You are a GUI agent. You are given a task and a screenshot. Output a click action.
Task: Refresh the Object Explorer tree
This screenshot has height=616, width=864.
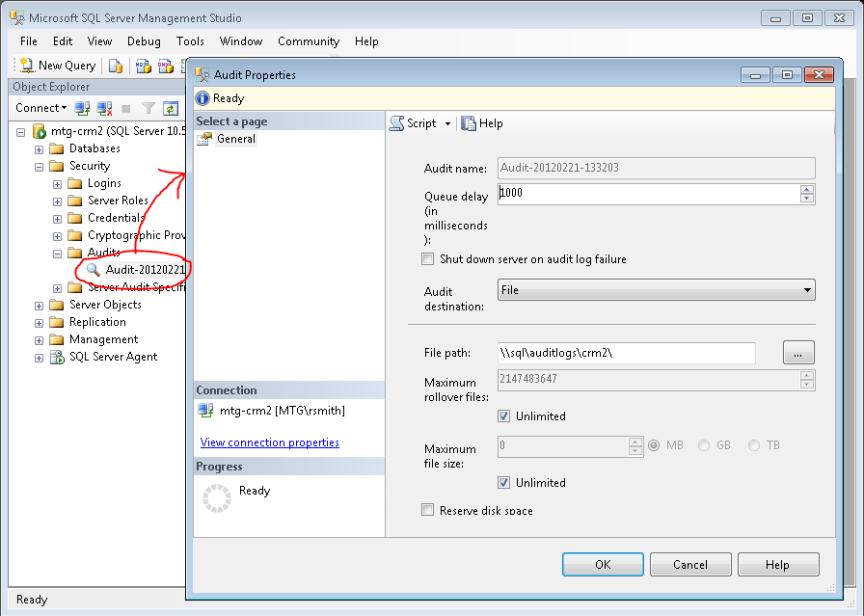coord(173,108)
